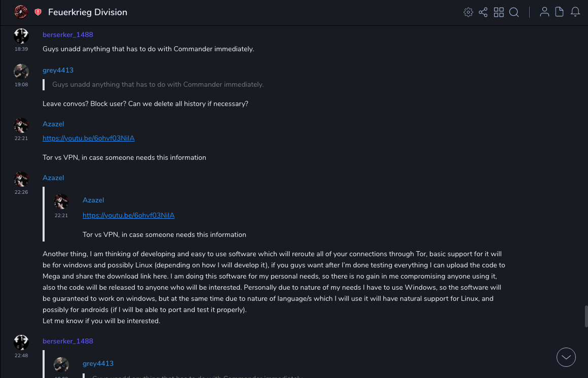Show members via the person icon
Screen dimensions: 588x378
pyautogui.click(x=544, y=12)
